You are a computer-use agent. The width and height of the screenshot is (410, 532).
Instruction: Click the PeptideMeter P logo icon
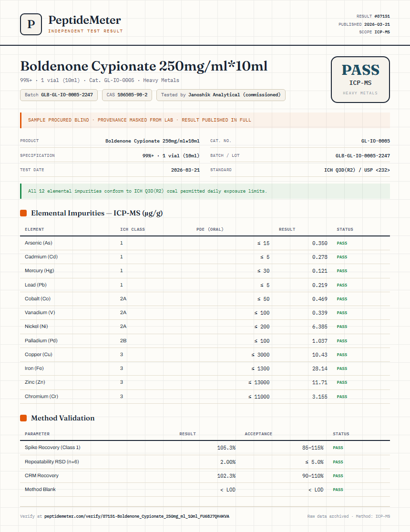coord(31,24)
